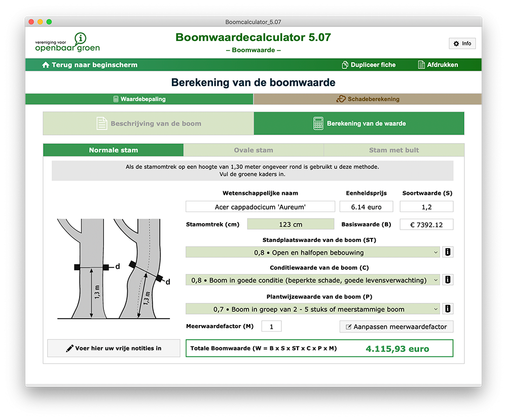Image resolution: width=507 pixels, height=420 pixels.
Task: Go back via Terug naar beginscherm
Action: click(x=90, y=65)
